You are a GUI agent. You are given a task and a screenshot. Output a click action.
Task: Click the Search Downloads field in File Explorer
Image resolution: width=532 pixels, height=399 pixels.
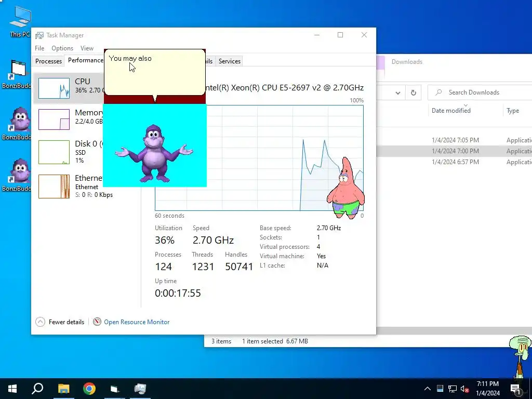(x=480, y=92)
